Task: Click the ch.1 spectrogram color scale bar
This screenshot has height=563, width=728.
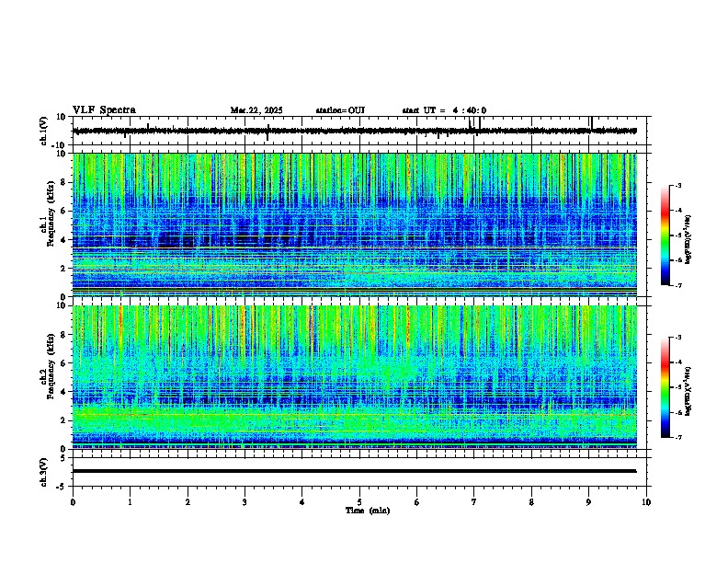Action: [665, 236]
